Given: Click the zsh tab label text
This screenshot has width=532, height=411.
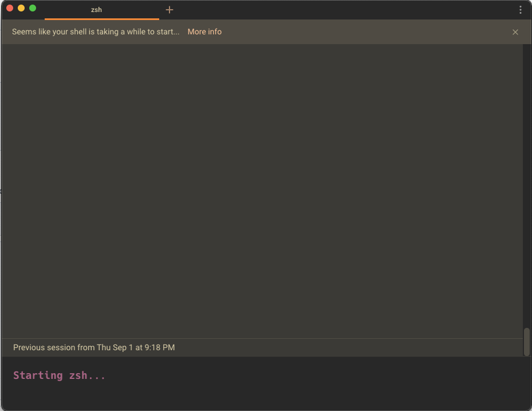Looking at the screenshot, I should click(x=96, y=10).
